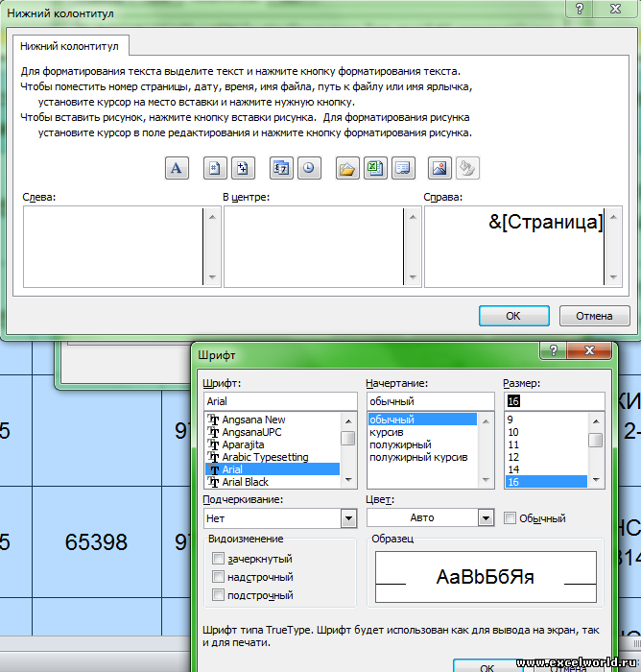
Task: Click in the Слева footer text field
Action: tap(111, 246)
